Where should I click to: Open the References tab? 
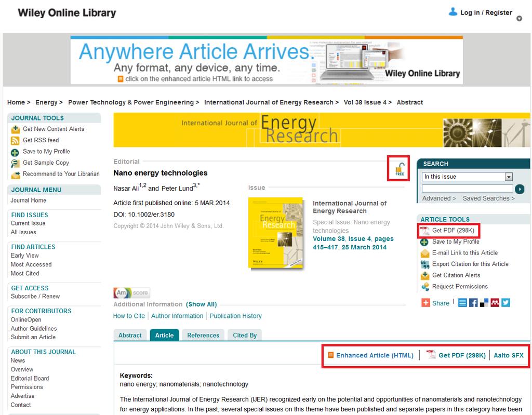203,335
